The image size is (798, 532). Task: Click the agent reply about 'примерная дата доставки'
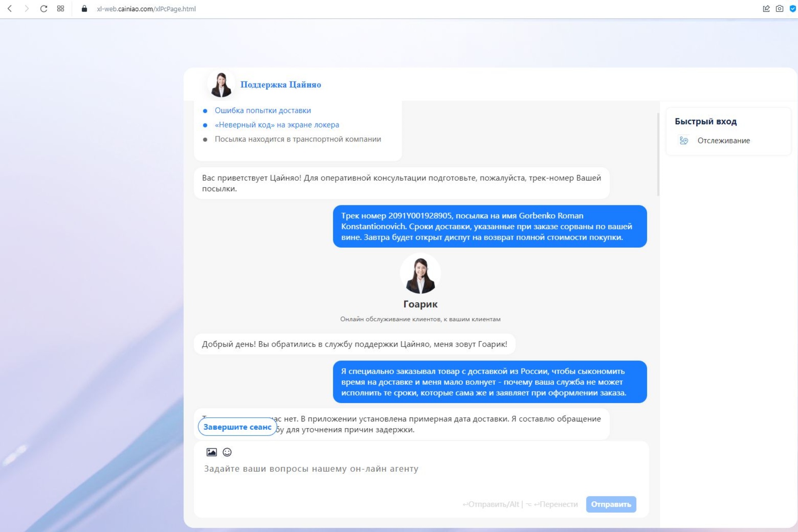[401, 424]
